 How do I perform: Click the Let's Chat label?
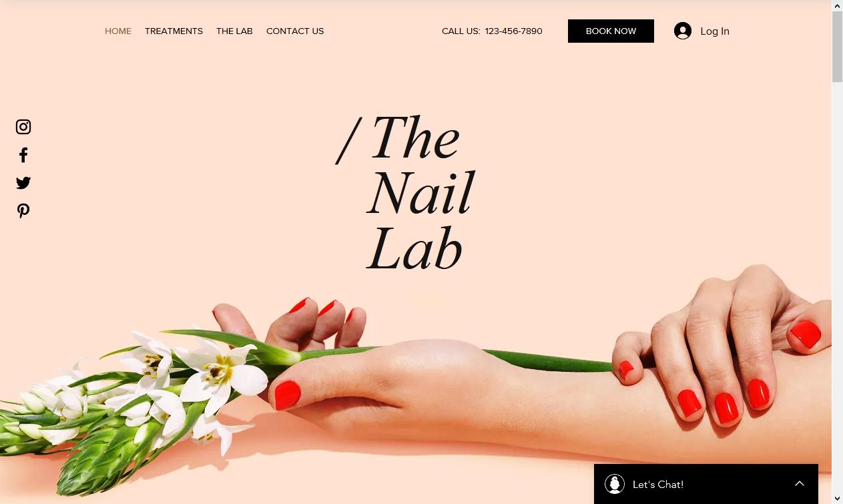[658, 484]
